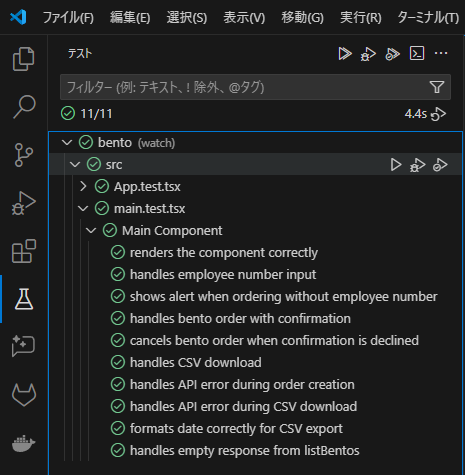Select the handles CSV download test
Viewport: 465px width, 475px height.
coord(196,362)
